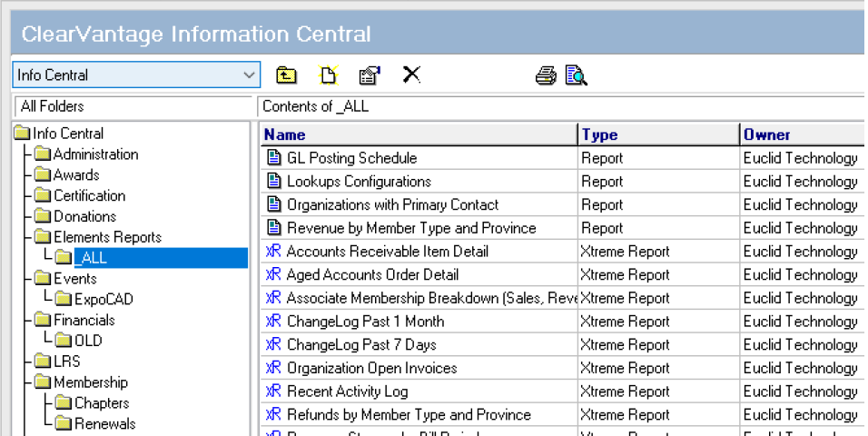Click the Up One Level folder icon
868x436 pixels.
[x=286, y=75]
